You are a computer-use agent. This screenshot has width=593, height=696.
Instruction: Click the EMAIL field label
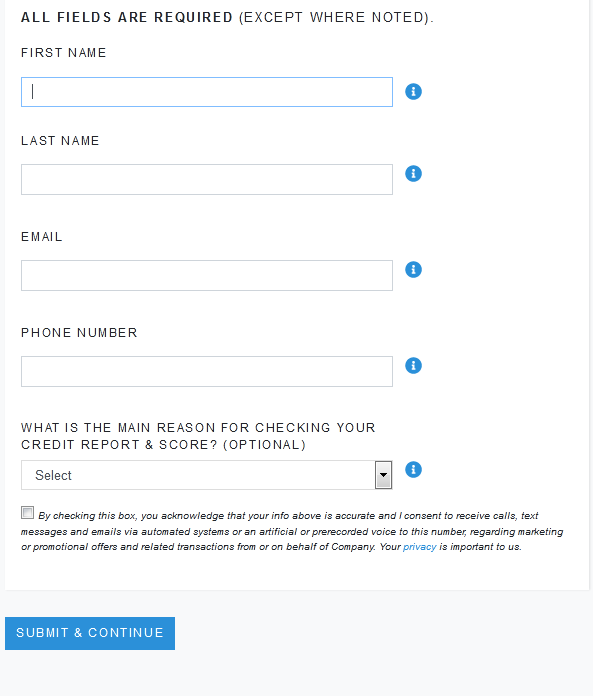click(42, 237)
